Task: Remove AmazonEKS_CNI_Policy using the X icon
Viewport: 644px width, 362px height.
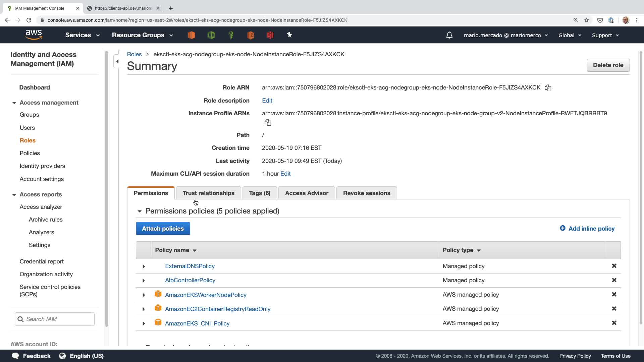Action: pos(614,323)
